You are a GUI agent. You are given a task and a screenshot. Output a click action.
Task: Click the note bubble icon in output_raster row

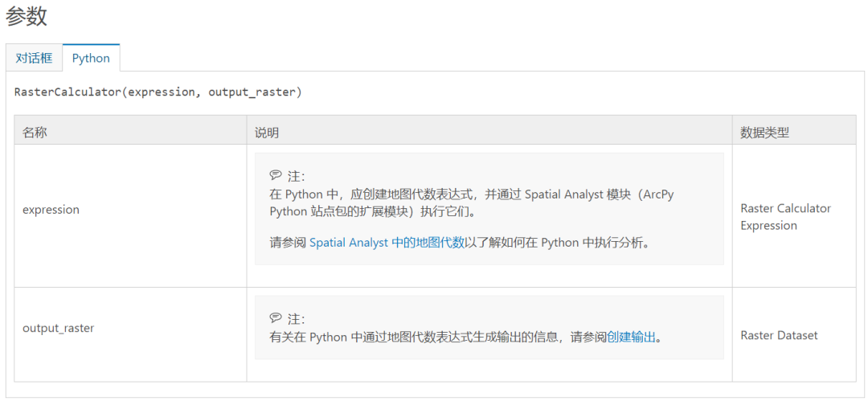pyautogui.click(x=275, y=318)
